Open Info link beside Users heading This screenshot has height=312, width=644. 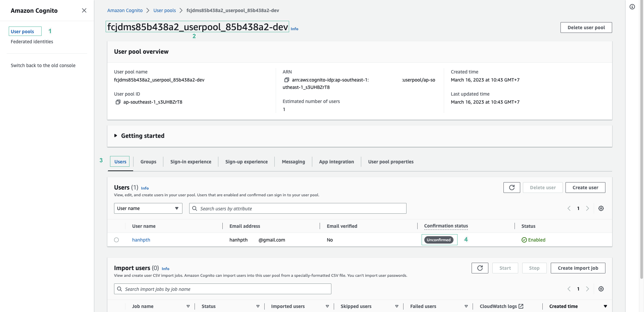tap(145, 188)
